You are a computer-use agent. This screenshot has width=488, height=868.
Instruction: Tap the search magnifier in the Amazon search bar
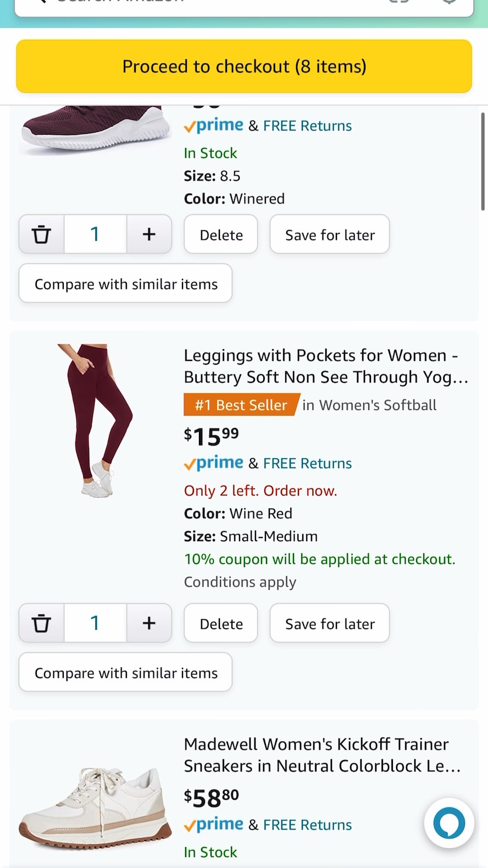click(38, 3)
